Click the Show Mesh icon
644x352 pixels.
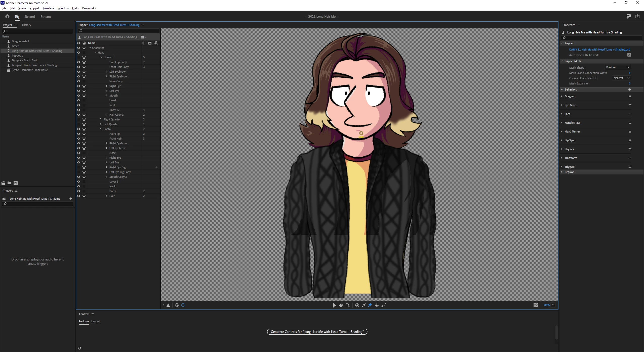177,305
